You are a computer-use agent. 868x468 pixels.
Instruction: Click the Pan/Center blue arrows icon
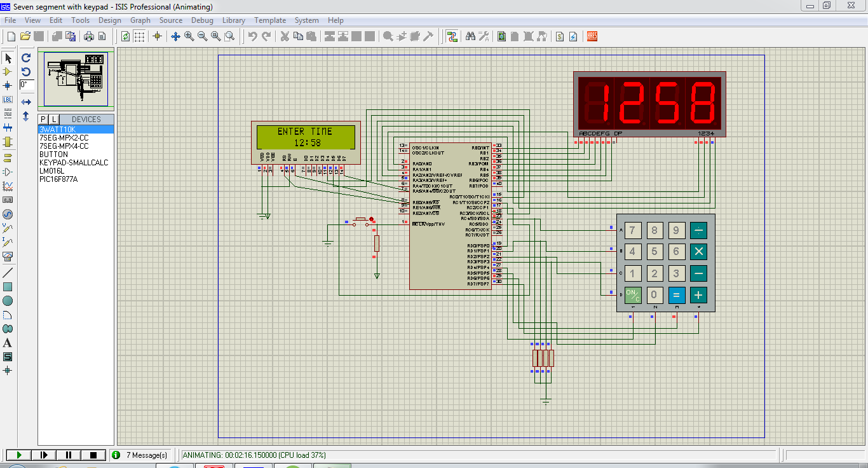[176, 36]
